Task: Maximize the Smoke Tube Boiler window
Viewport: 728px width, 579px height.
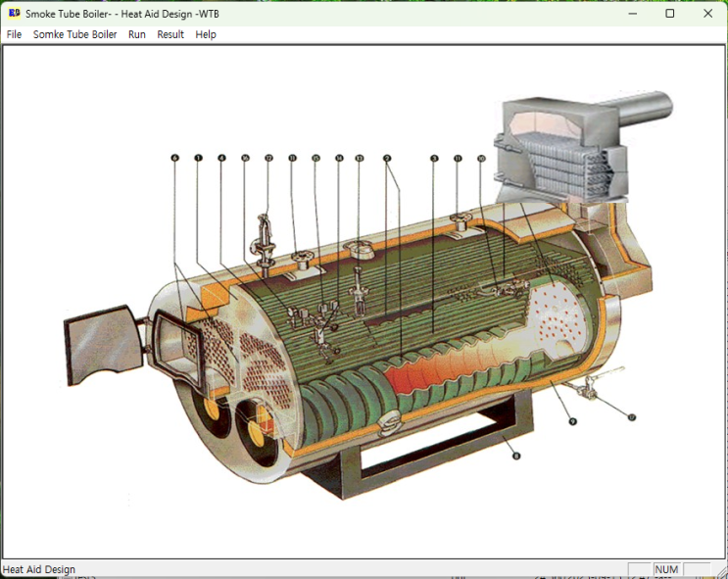Action: click(670, 14)
